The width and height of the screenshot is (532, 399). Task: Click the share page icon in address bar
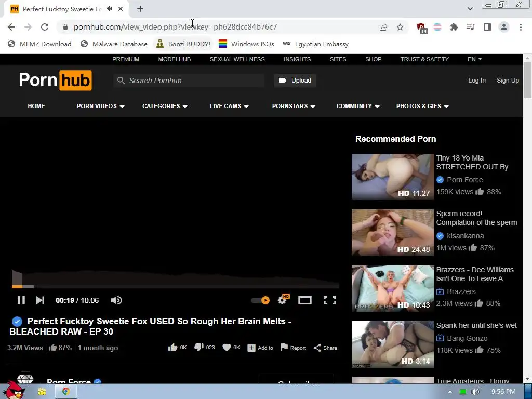coord(383,27)
